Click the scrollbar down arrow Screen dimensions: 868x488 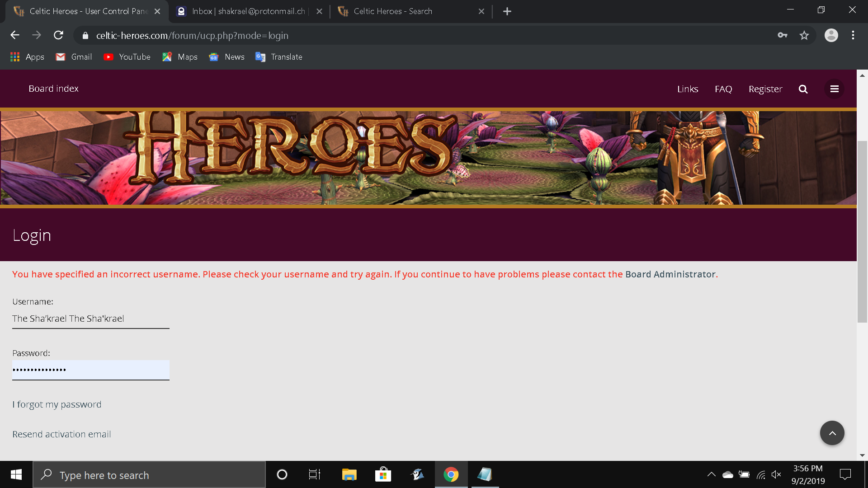(862, 455)
